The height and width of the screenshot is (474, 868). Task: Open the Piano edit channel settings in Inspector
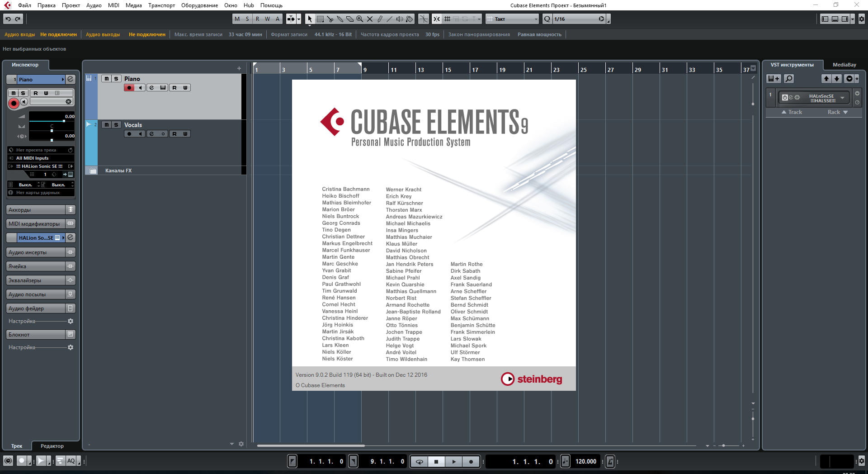point(71,79)
